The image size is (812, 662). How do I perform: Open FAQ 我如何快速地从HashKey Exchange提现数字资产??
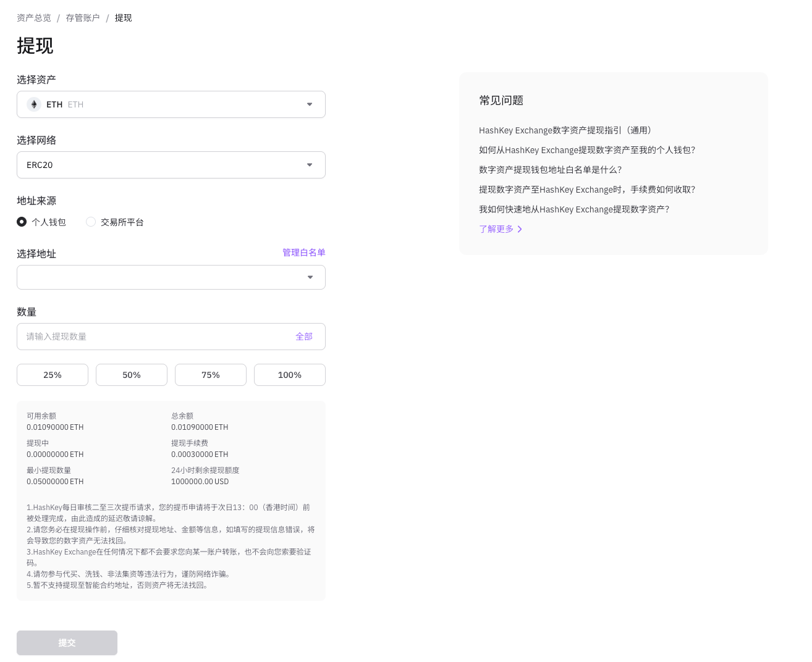[x=574, y=209]
